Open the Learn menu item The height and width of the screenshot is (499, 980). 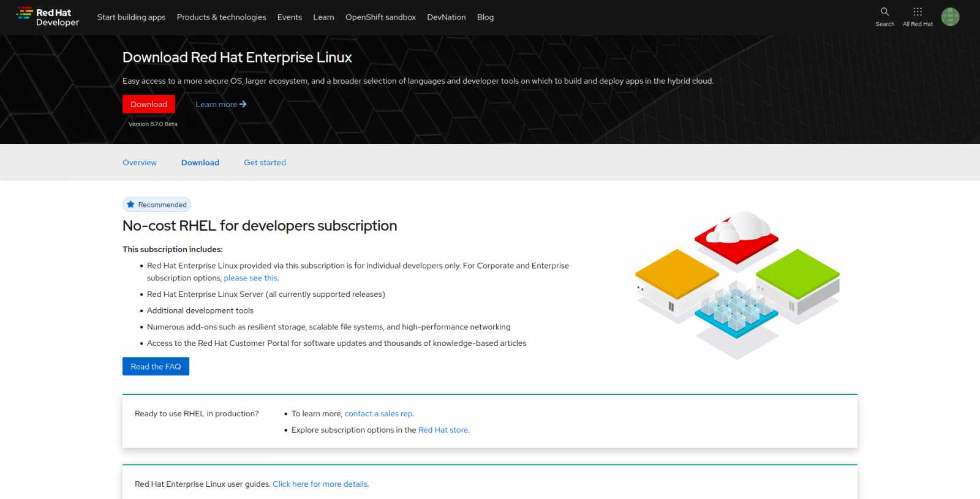[x=323, y=17]
